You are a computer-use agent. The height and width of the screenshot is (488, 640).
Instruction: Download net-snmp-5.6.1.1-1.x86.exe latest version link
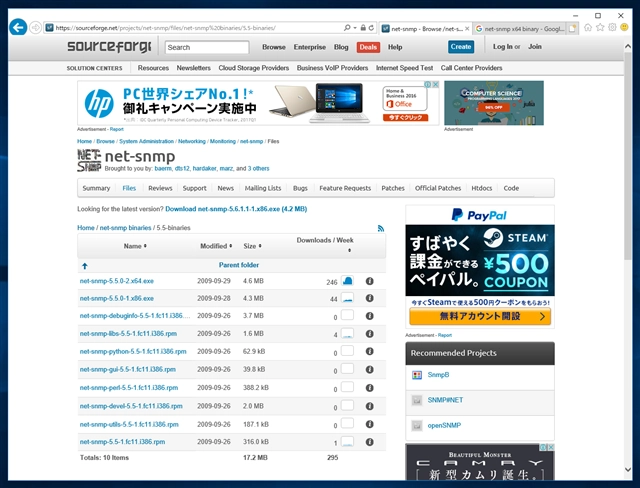pos(236,209)
